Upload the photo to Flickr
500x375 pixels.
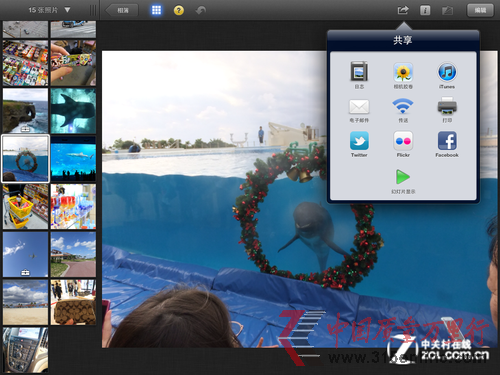pos(403,141)
